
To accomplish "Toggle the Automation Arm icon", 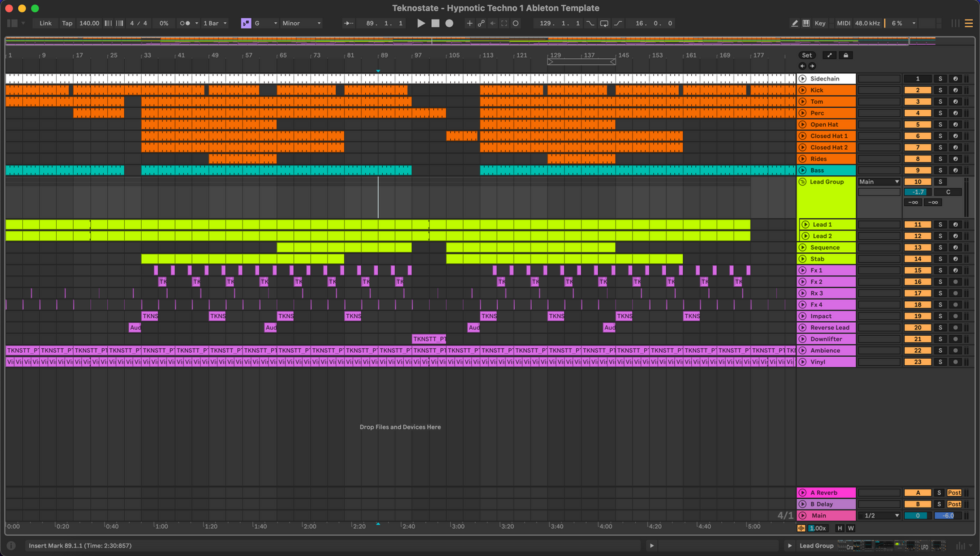I will [x=481, y=23].
